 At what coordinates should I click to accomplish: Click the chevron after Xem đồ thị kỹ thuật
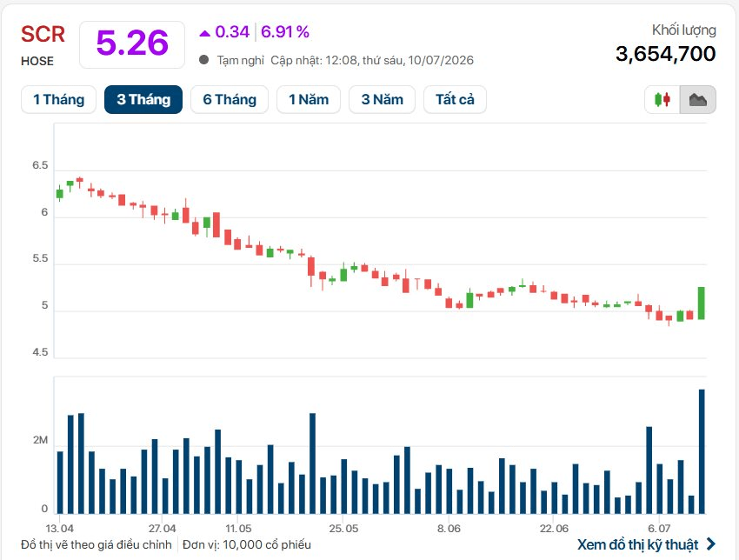710,544
